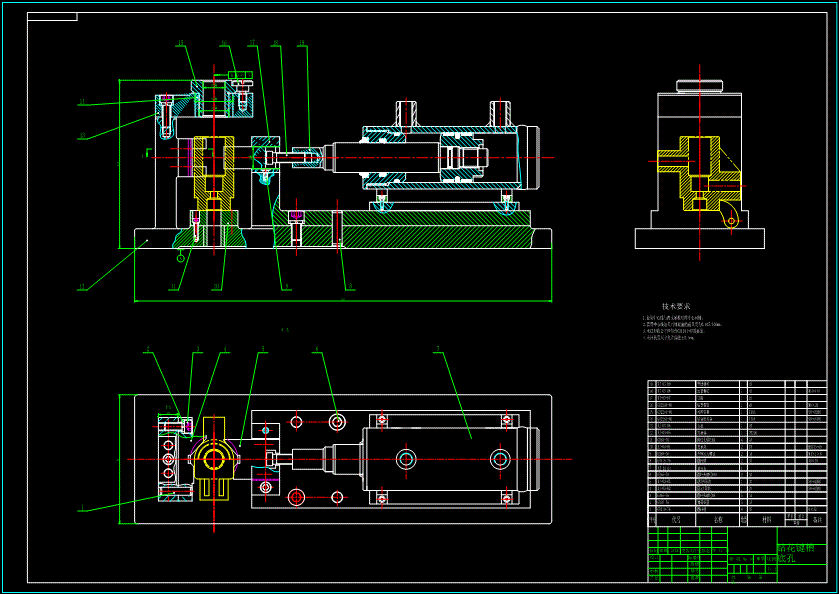Image resolution: width=839 pixels, height=594 pixels.
Task: Select the yellow hatched workpiece in the front section view
Action: (x=213, y=172)
